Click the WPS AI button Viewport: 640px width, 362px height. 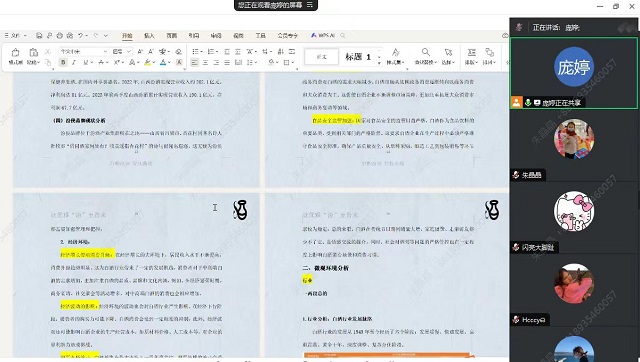tap(323, 36)
